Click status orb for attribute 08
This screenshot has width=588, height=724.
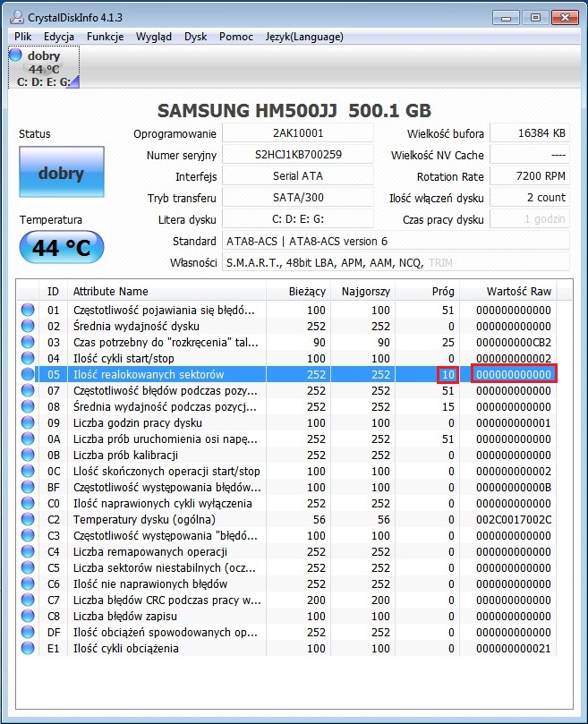click(28, 406)
